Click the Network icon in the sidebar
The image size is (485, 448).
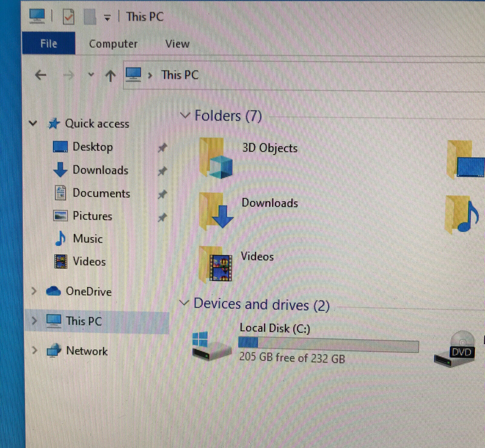pyautogui.click(x=54, y=351)
